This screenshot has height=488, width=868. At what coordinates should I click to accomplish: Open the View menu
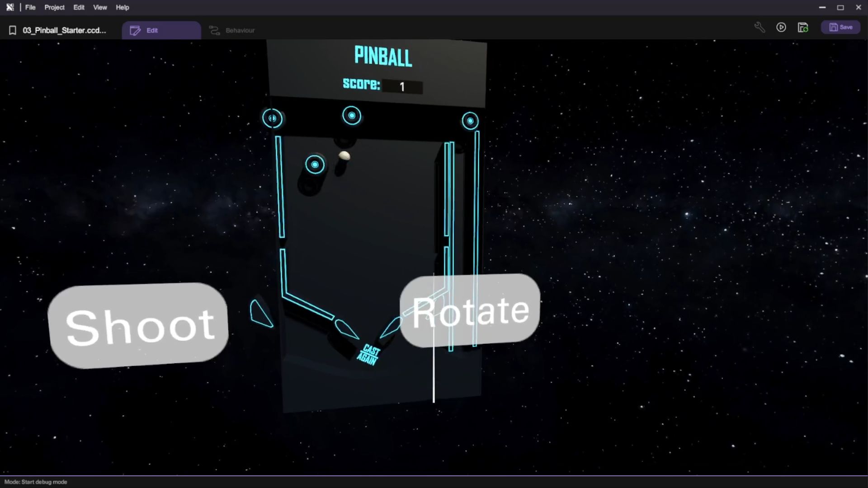coord(100,7)
